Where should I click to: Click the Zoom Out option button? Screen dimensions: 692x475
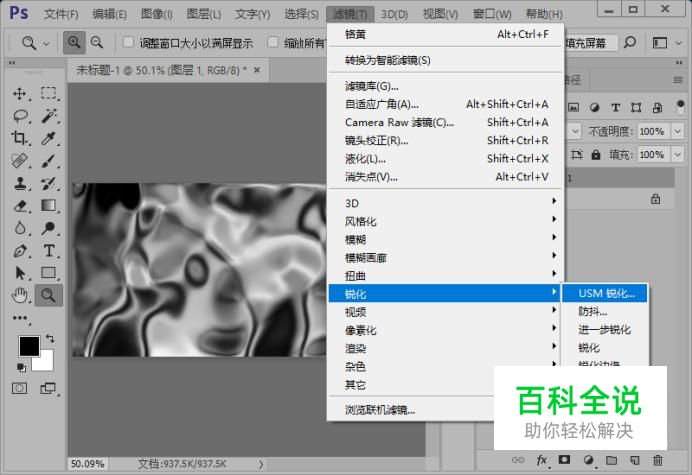[97, 42]
